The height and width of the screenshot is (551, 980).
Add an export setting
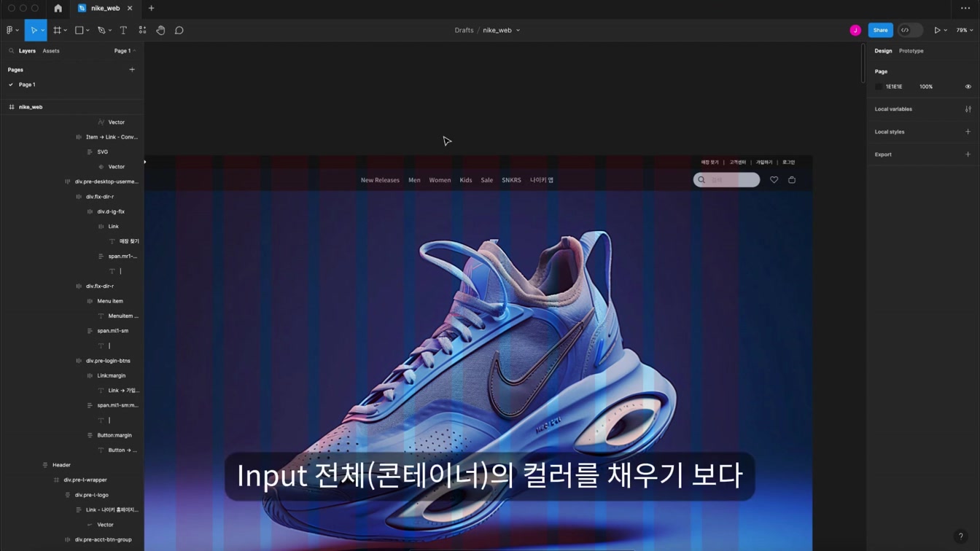point(968,155)
